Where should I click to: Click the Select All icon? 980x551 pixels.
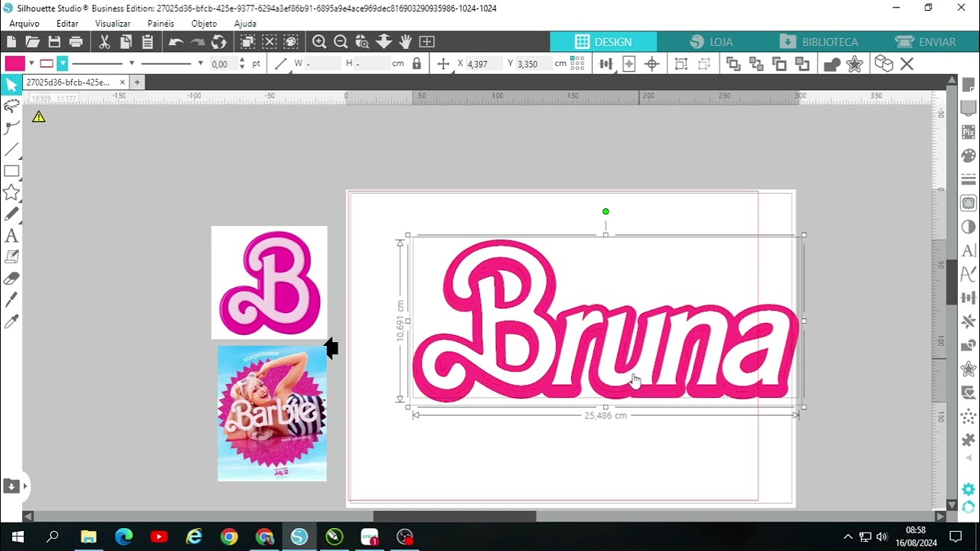click(247, 41)
